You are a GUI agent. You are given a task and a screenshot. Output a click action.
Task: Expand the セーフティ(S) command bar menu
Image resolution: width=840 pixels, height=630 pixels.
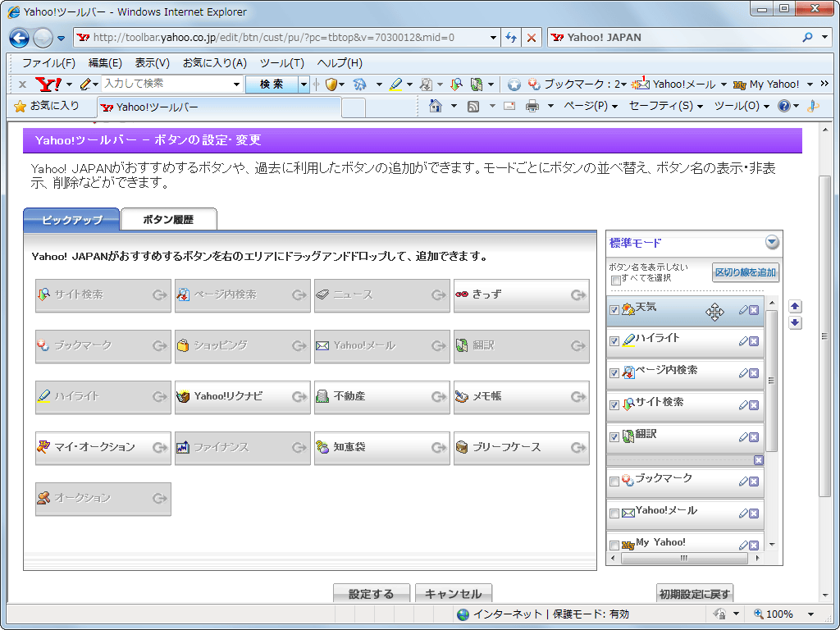click(666, 106)
